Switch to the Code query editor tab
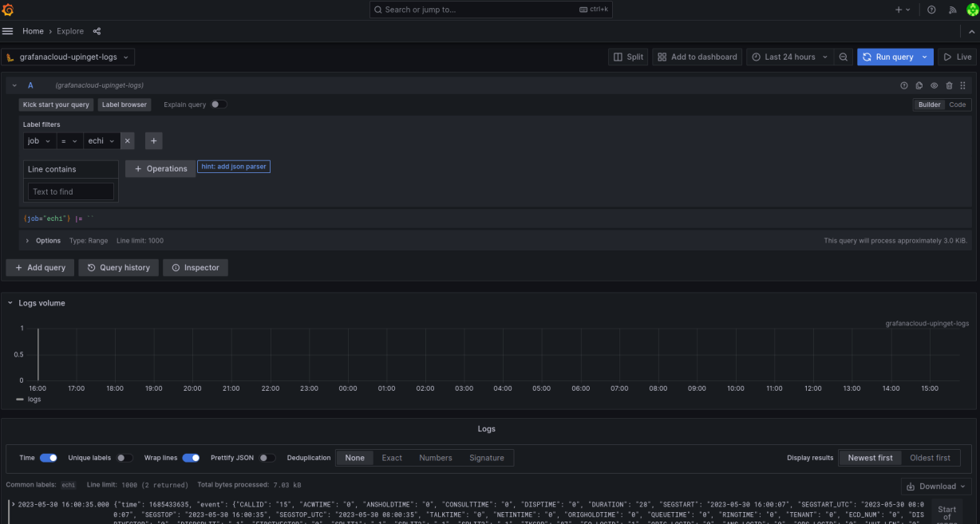980x524 pixels. [x=958, y=104]
